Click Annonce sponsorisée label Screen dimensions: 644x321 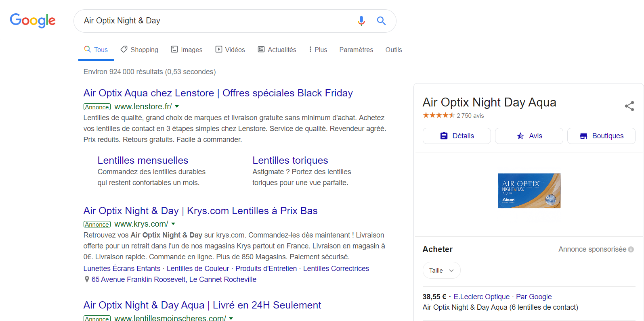point(592,249)
